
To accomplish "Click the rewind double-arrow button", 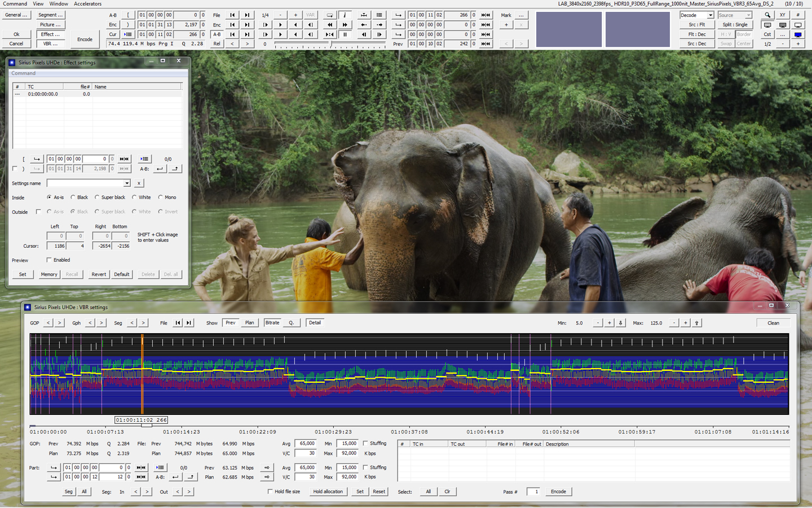I will [x=330, y=25].
